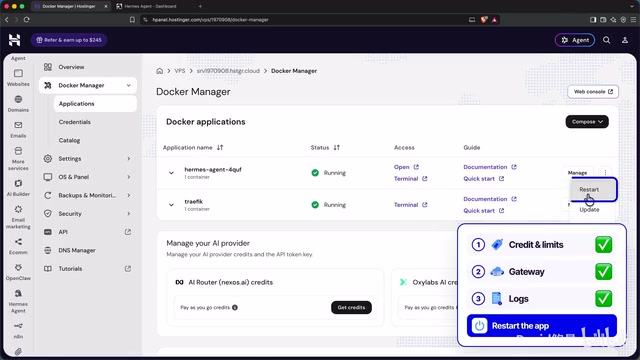The height and width of the screenshot is (360, 640).
Task: Open Email marketing in the left rail
Action: (x=18, y=217)
